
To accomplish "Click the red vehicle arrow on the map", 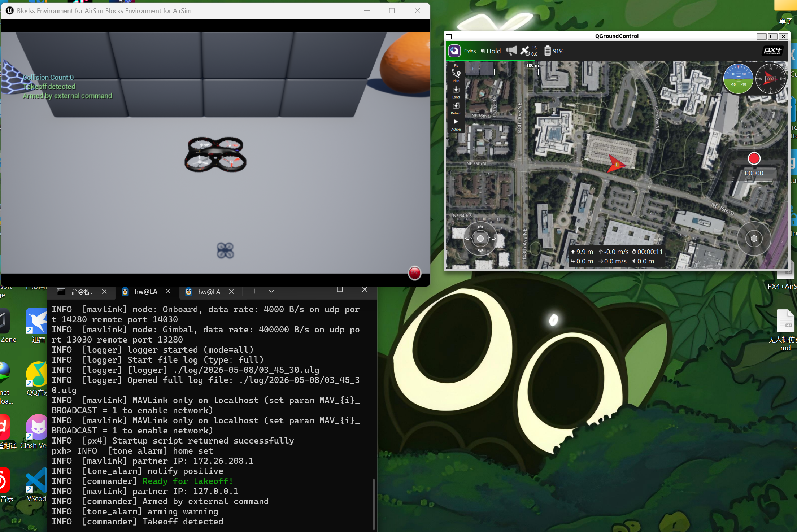I will tap(616, 164).
